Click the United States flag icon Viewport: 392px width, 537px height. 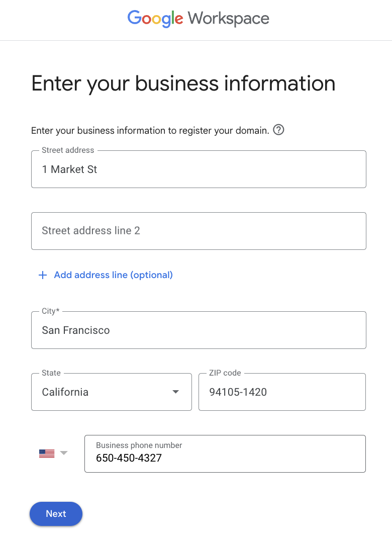tap(47, 454)
